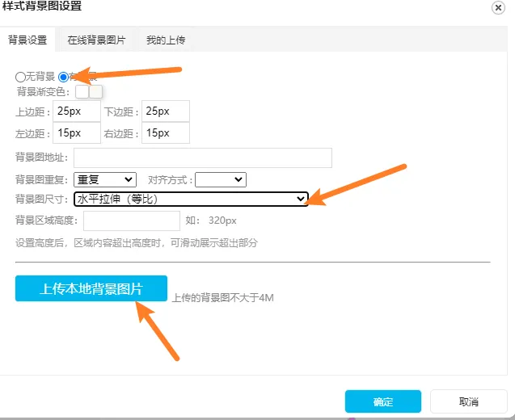Image resolution: width=515 pixels, height=420 pixels.
Task: Close the 样式背景图设置 dialog
Action: tap(498, 7)
